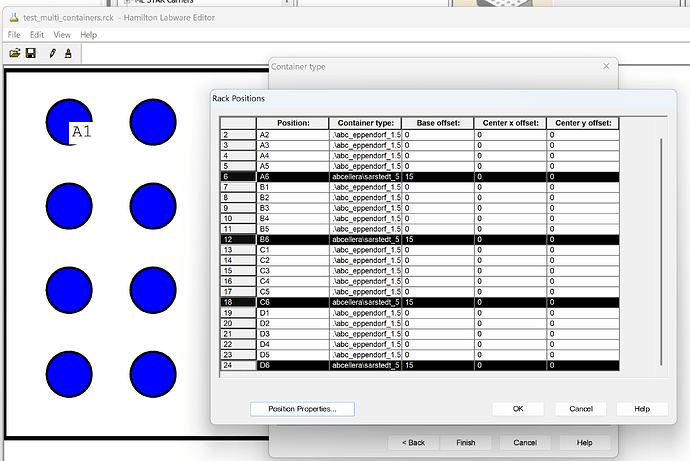
Task: Open the View menu
Action: 62,35
